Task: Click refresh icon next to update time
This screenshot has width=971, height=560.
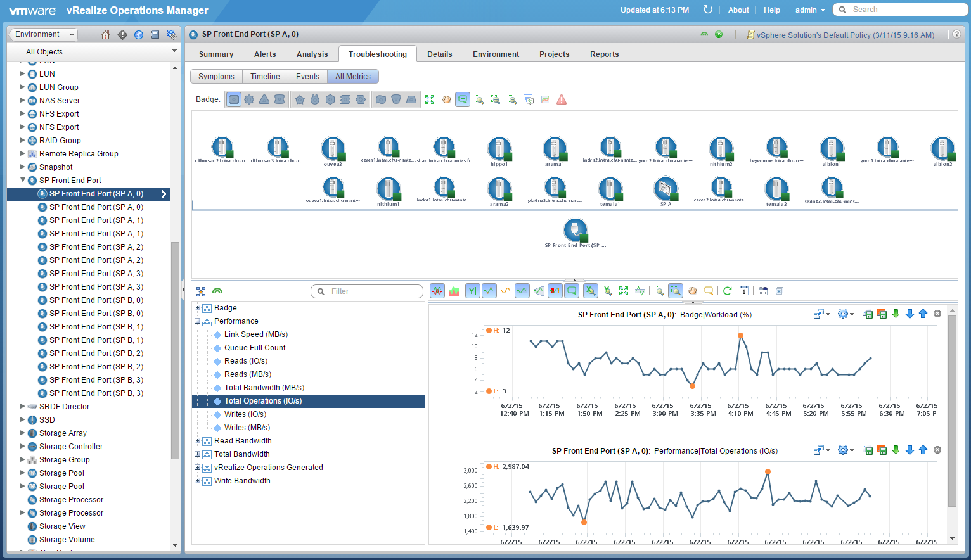Action: pos(708,10)
